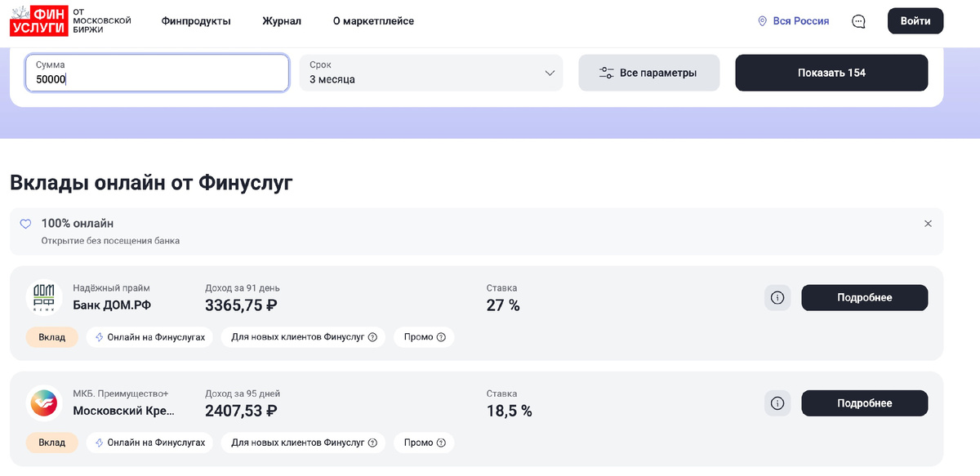980x476 pixels.
Task: Open О маркетплейсе menu item
Action: pos(373,21)
